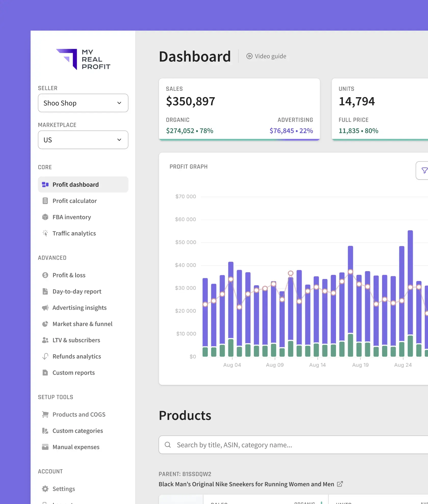The image size is (428, 504).
Task: Open the Video guide link
Action: tap(266, 56)
